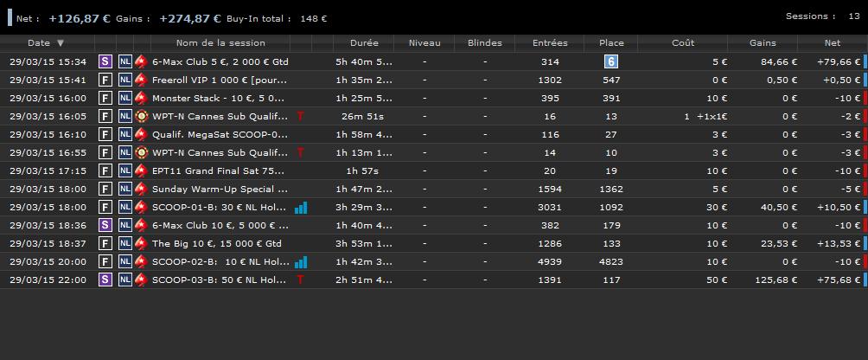Click the purple S icon on 6-Max Club 10 € row
This screenshot has height=360, width=868.
[x=105, y=225]
